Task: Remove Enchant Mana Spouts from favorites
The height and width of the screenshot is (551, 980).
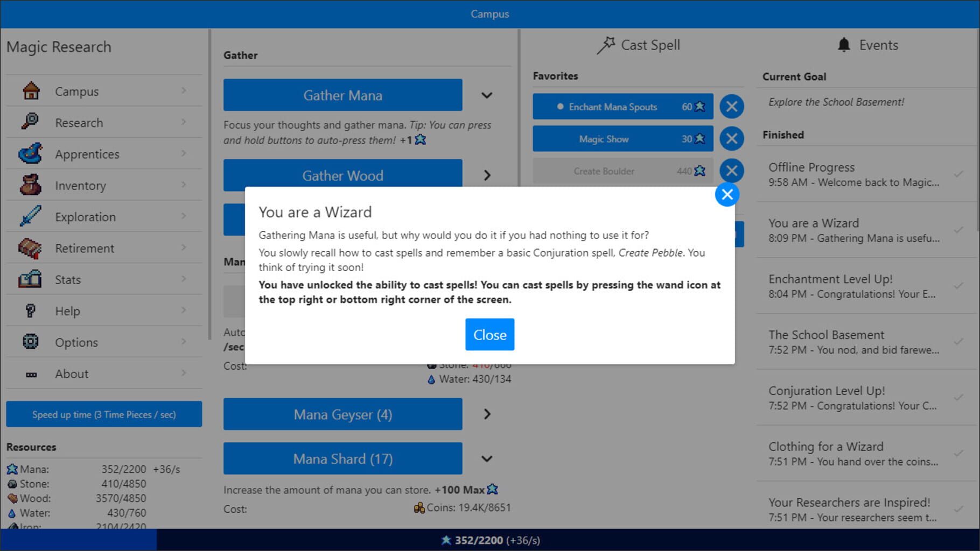Action: [x=731, y=107]
